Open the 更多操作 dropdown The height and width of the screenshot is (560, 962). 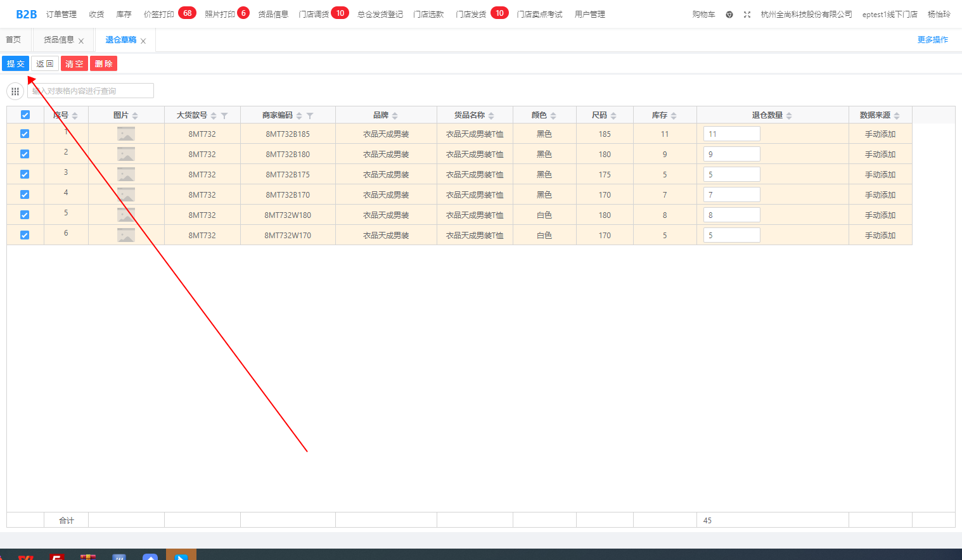pyautogui.click(x=932, y=40)
